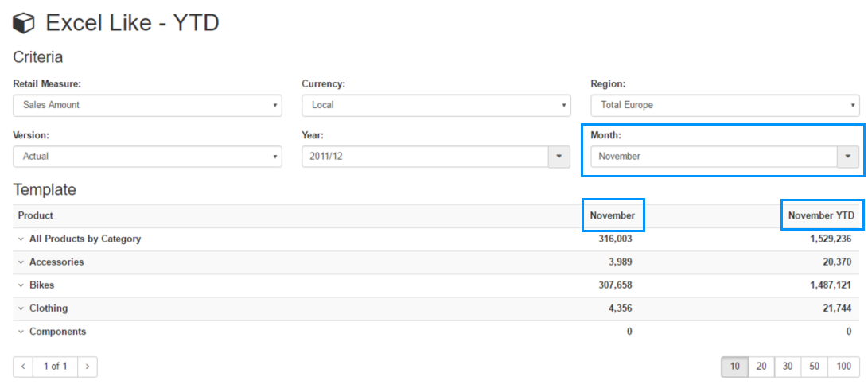Image resolution: width=868 pixels, height=384 pixels.
Task: Expand the Accessories row chevron
Action: tap(21, 262)
